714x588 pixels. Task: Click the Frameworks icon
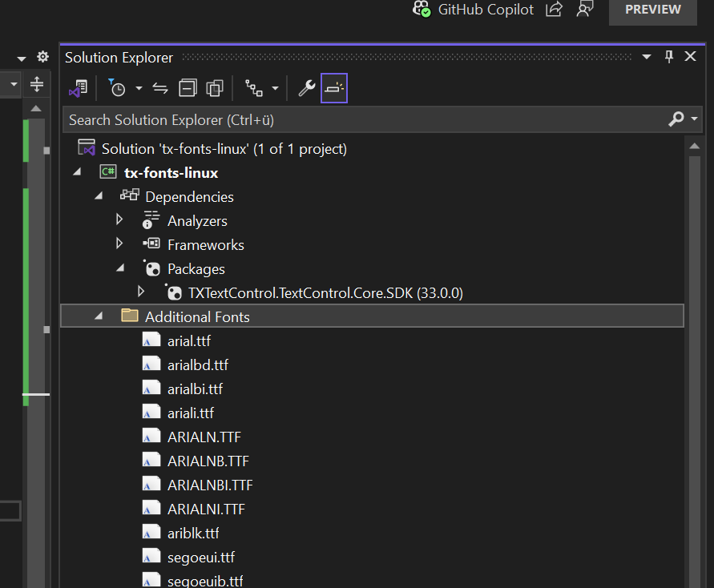[151, 244]
